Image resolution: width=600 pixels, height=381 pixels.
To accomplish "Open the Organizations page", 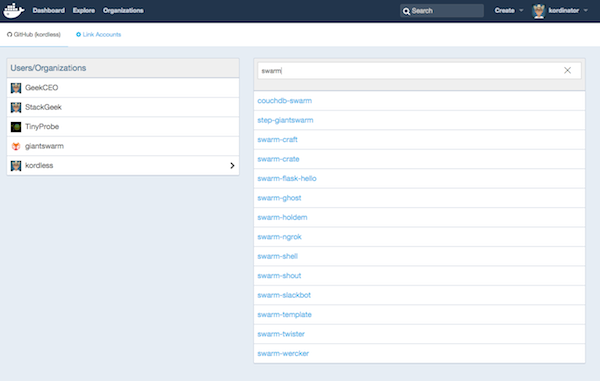I will (123, 10).
